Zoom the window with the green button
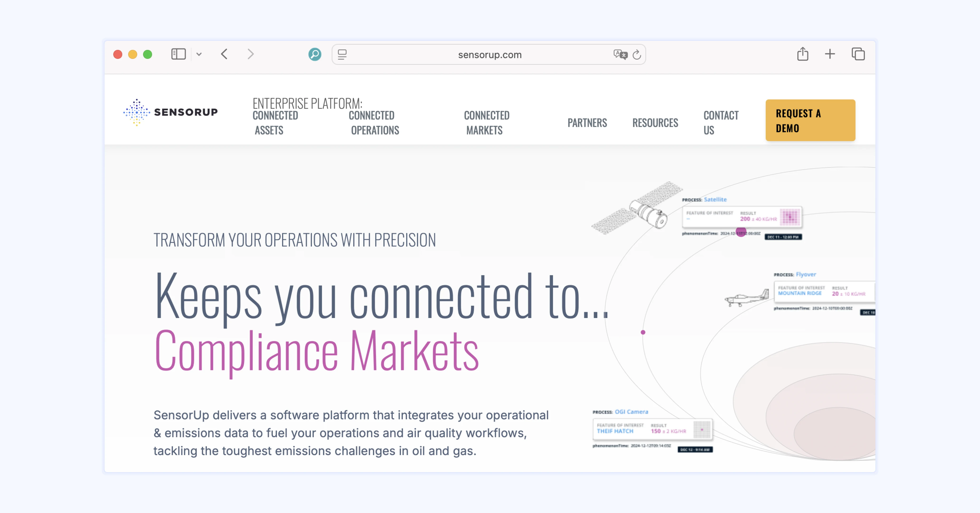Viewport: 980px width, 513px height. (148, 54)
